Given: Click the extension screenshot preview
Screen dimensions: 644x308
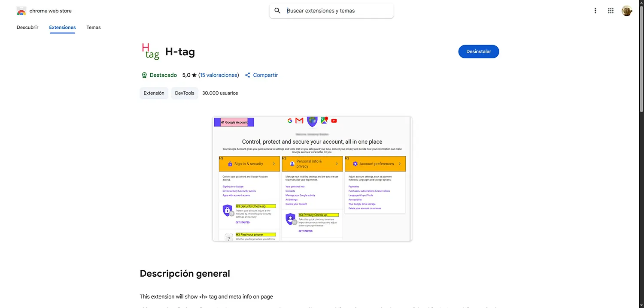Looking at the screenshot, I should 311,178.
